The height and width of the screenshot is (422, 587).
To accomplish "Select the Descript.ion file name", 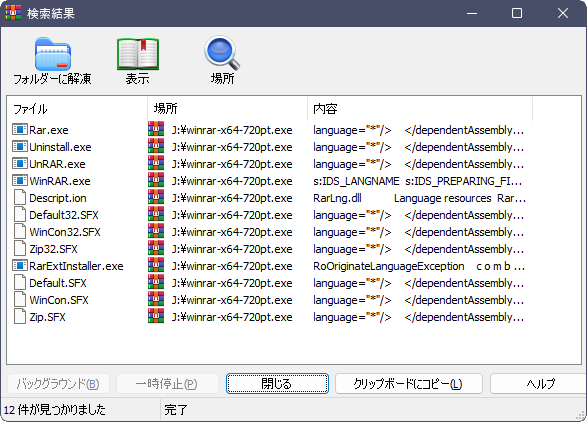I will (x=58, y=198).
